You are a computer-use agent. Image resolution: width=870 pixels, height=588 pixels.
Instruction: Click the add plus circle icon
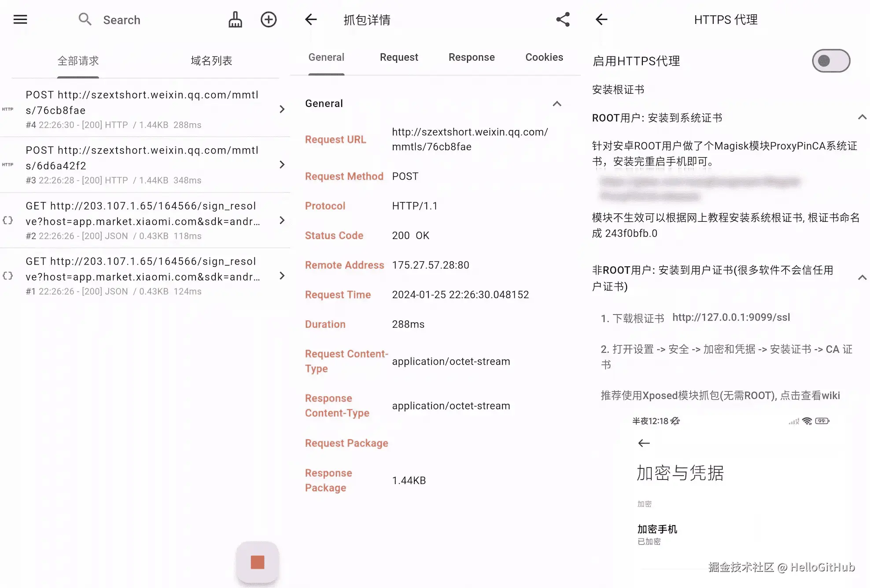pyautogui.click(x=269, y=19)
